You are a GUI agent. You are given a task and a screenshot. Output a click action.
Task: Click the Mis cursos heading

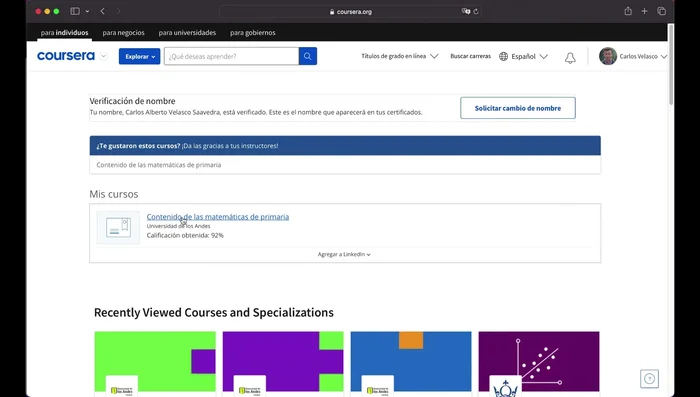click(x=114, y=194)
